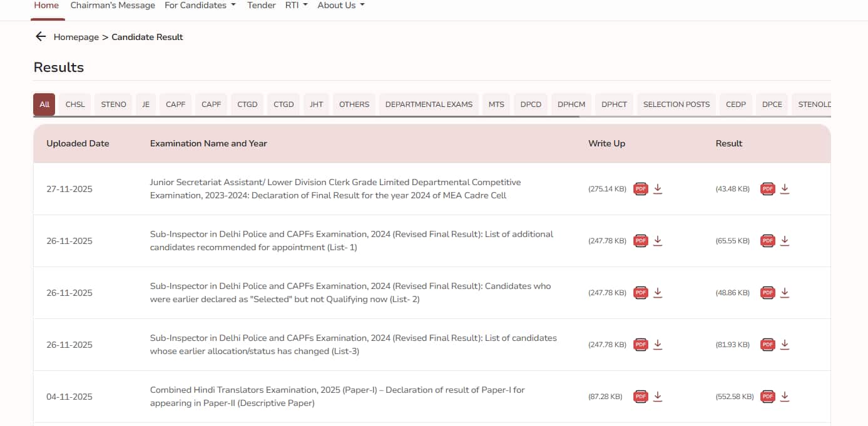Go to the Tender page
The height and width of the screenshot is (426, 868).
click(261, 6)
